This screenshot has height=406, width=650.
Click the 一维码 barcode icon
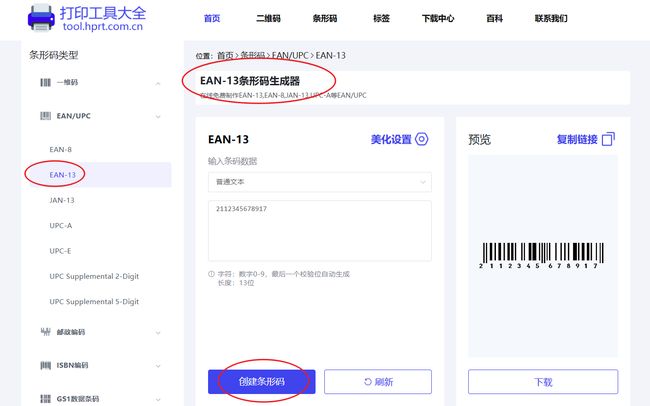coord(45,83)
